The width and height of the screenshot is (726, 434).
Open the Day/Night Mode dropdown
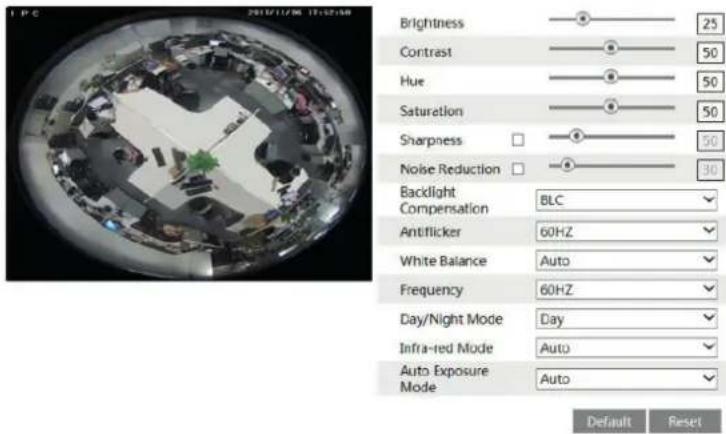point(626,319)
